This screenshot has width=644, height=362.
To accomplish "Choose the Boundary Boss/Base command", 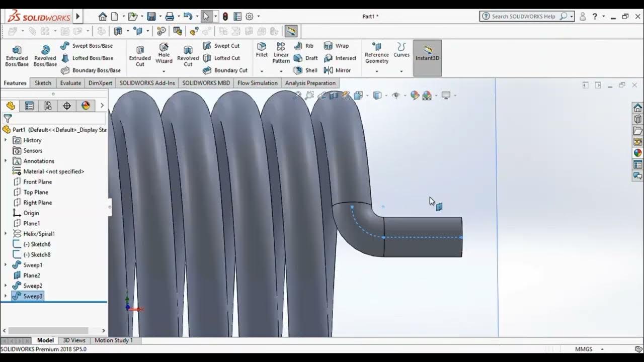I will [91, 70].
